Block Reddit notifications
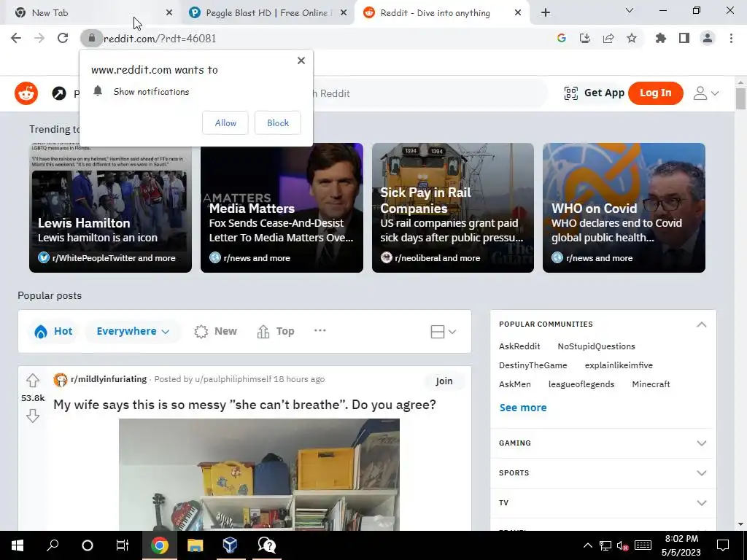The width and height of the screenshot is (747, 560). click(x=278, y=122)
